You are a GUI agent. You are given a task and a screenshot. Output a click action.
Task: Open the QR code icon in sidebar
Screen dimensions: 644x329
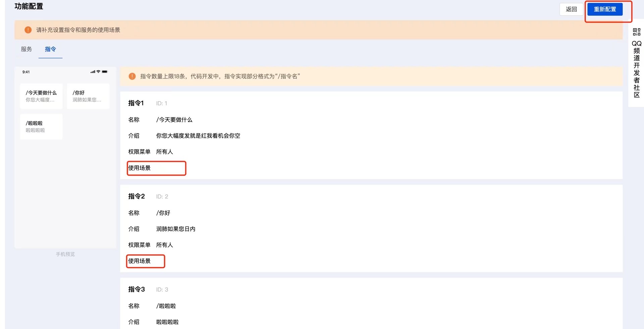pos(636,32)
